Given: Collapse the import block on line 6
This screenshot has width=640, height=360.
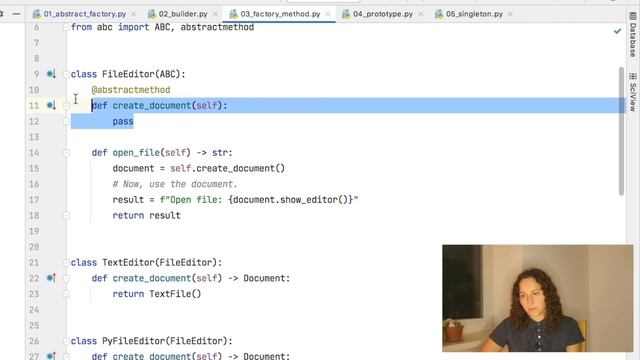Looking at the screenshot, I should (66, 27).
